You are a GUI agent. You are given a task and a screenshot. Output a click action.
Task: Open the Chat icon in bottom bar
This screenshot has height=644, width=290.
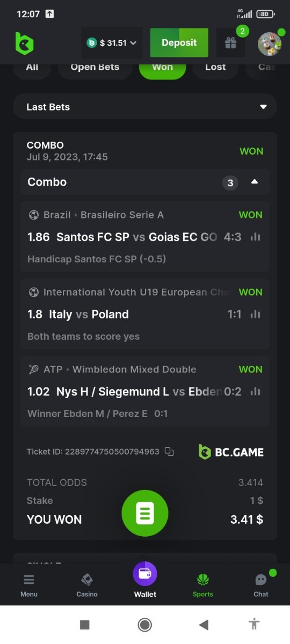click(261, 584)
